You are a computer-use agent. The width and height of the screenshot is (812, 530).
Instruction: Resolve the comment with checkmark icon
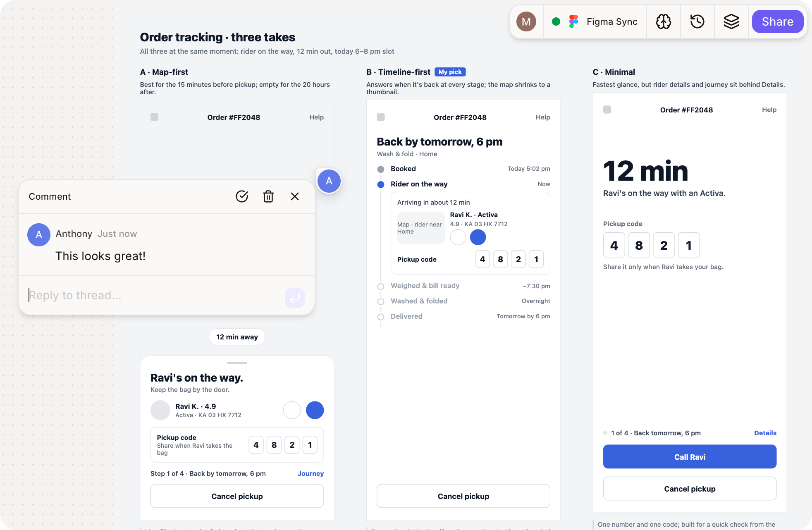[x=242, y=196]
